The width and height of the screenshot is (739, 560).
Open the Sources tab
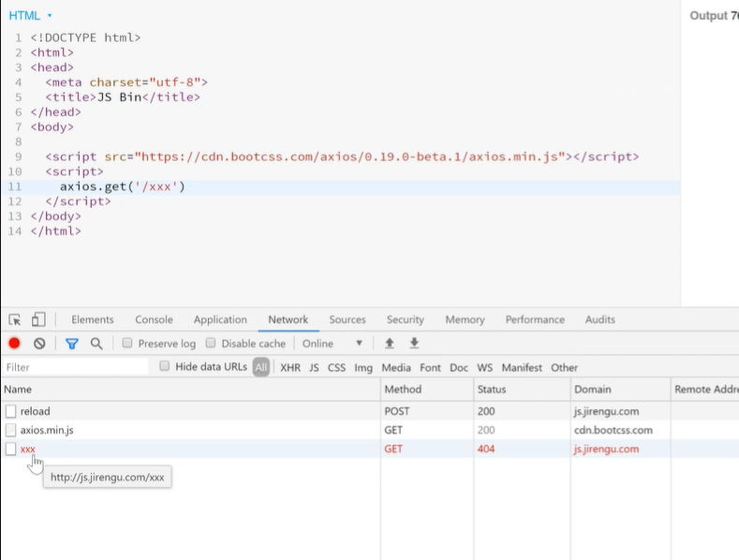coord(347,319)
